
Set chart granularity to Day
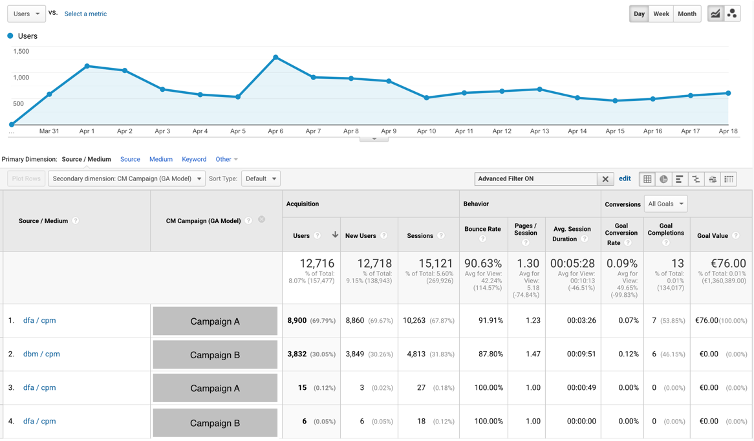pyautogui.click(x=639, y=14)
